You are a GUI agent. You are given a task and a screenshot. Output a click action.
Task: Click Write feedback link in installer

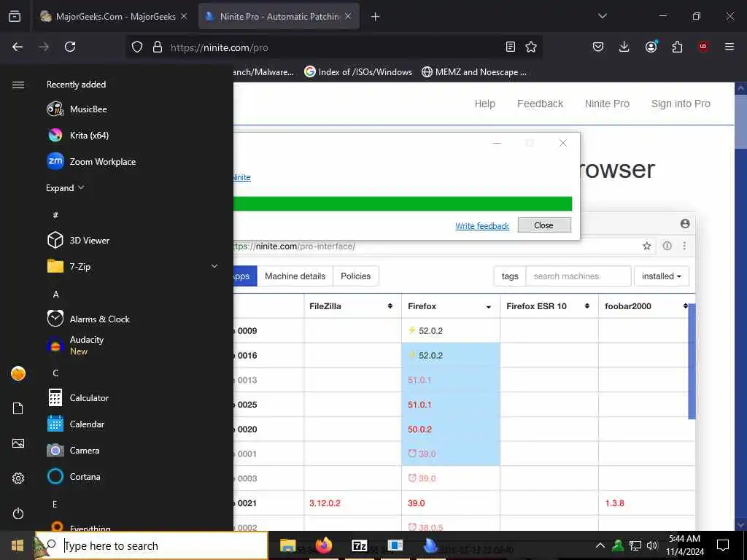(482, 226)
